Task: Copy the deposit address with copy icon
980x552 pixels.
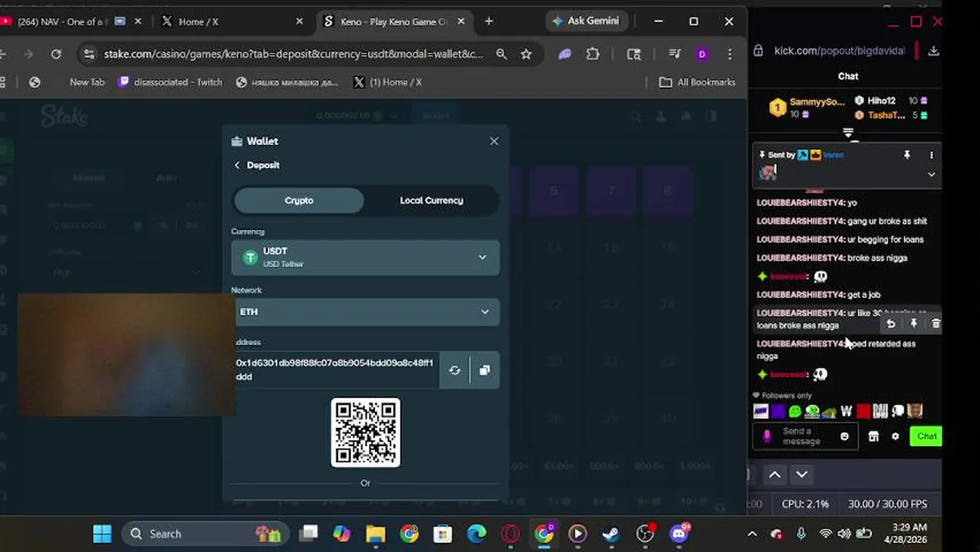Action: [x=485, y=370]
